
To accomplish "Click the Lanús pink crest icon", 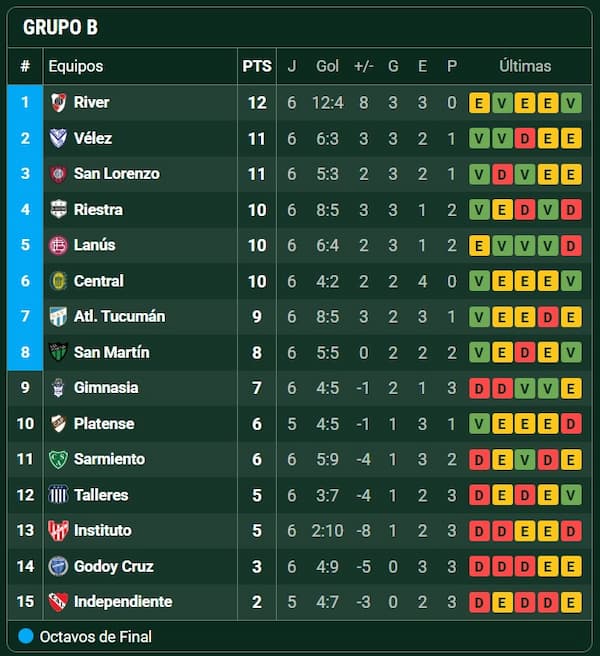I will coord(58,245).
